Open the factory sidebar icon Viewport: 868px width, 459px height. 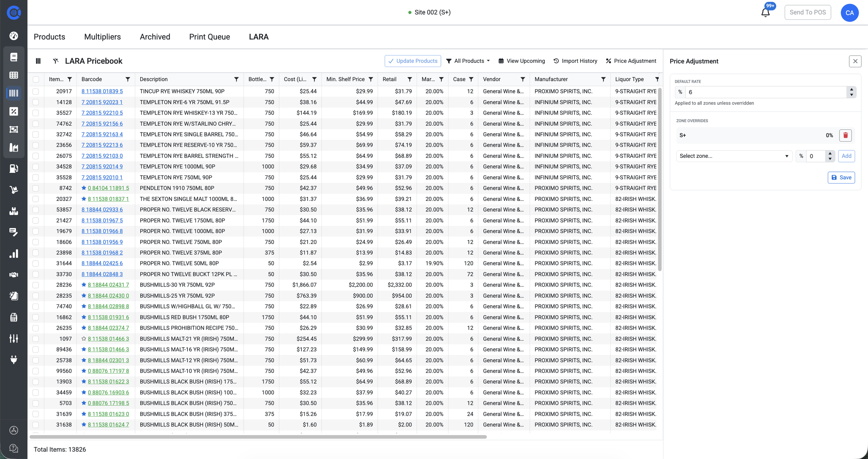tap(14, 147)
